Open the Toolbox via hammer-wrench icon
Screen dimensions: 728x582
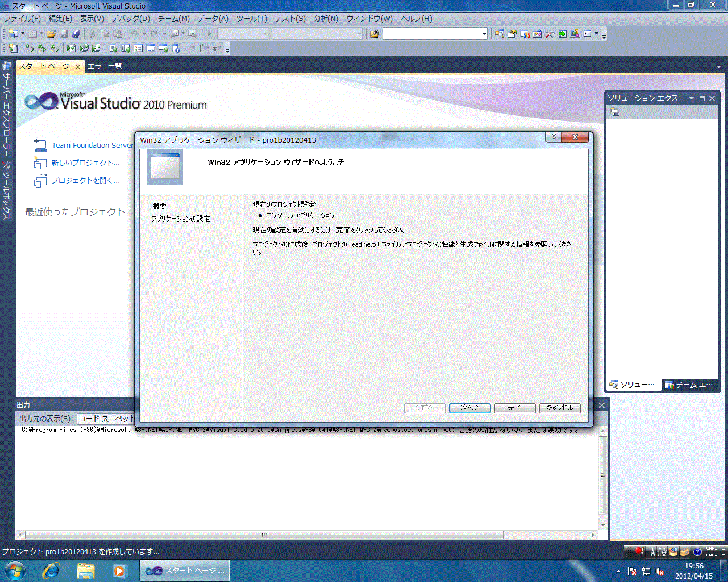coord(550,34)
